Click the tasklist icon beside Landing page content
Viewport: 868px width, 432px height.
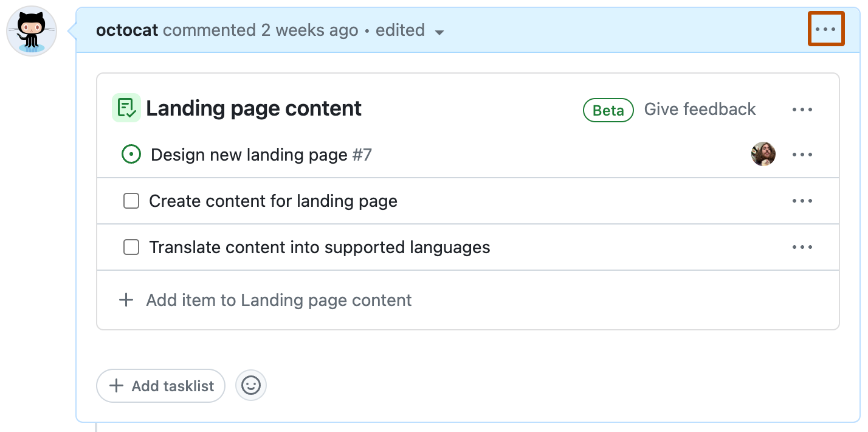tap(126, 108)
